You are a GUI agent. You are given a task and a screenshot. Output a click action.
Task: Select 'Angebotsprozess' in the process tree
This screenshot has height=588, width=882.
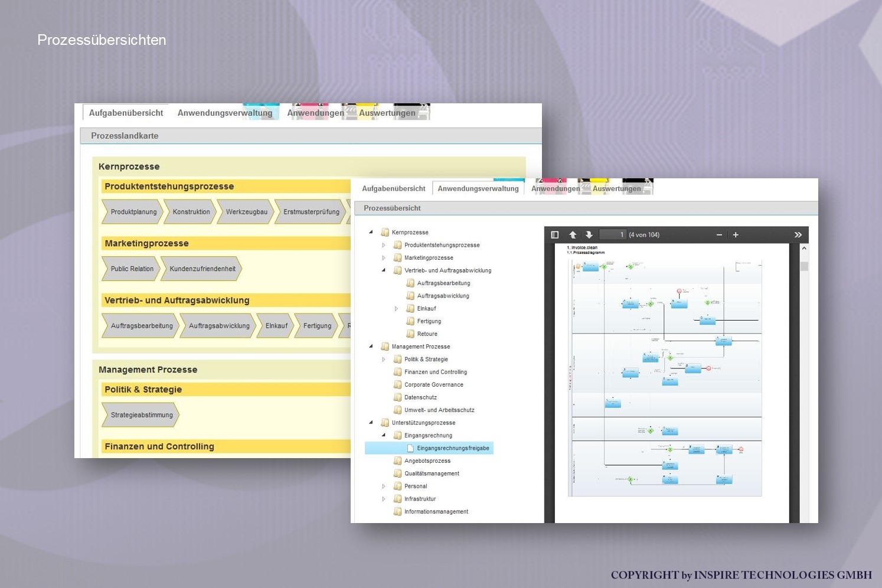point(427,460)
